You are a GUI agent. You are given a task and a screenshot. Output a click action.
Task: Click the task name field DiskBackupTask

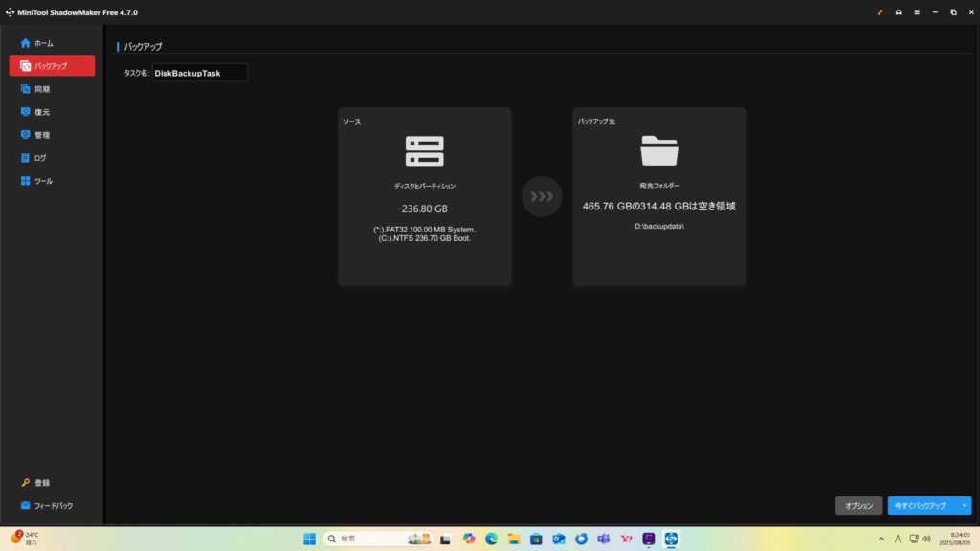pos(199,73)
